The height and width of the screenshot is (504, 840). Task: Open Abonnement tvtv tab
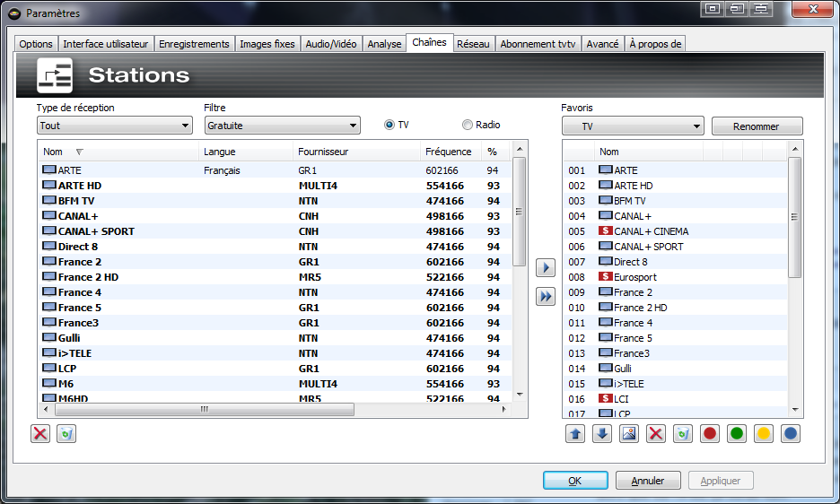point(538,44)
